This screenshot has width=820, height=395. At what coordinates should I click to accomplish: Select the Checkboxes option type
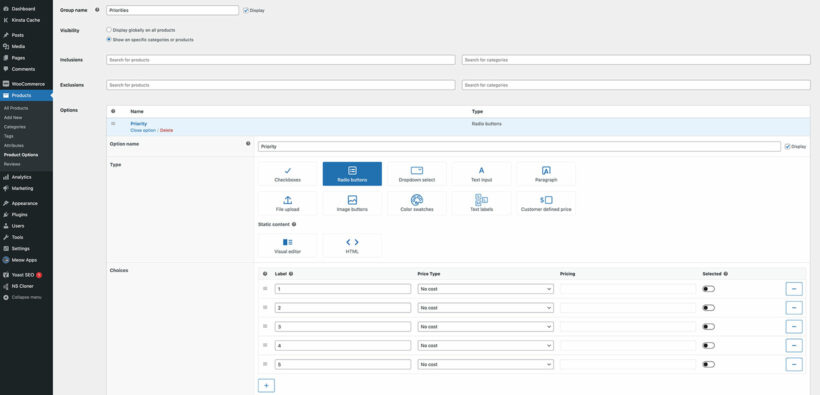tap(287, 174)
